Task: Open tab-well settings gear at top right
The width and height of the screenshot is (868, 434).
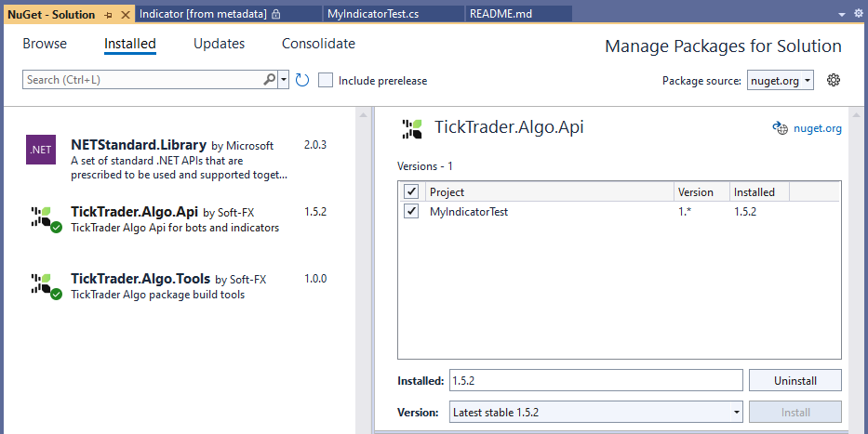Action: coord(858,14)
